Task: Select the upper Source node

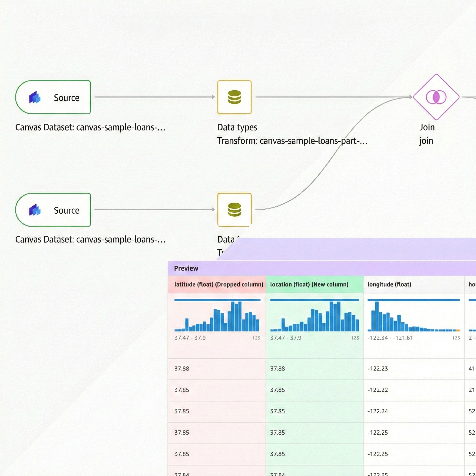Action: [53, 97]
